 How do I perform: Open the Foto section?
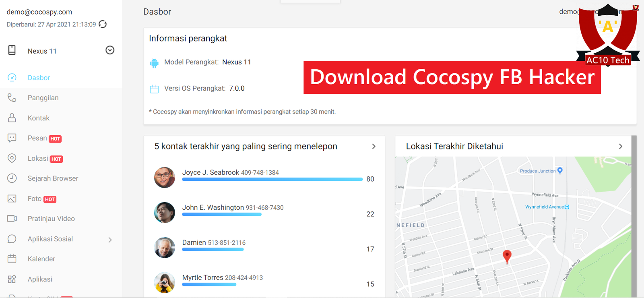[x=34, y=199]
